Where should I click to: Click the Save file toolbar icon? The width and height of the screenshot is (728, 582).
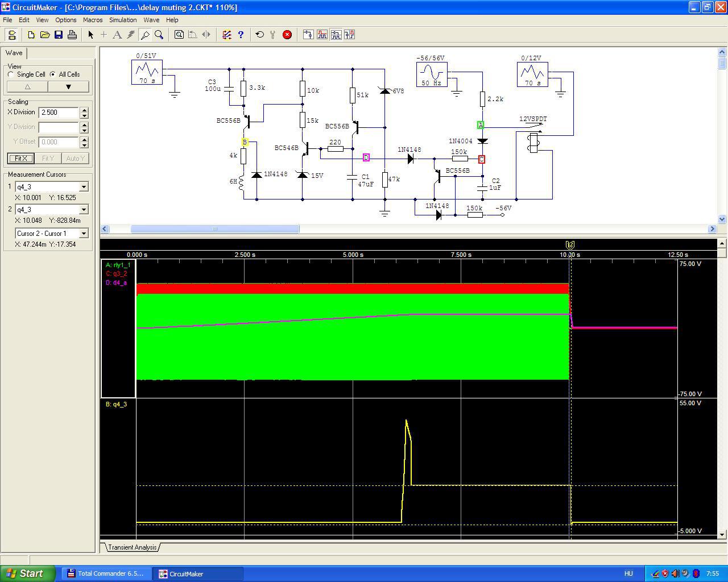tap(59, 35)
